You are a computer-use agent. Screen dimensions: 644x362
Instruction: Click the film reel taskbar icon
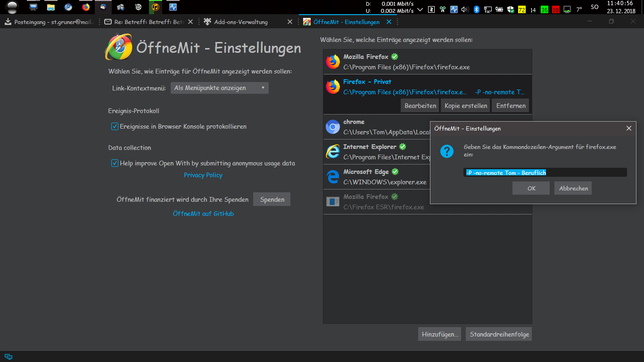pos(138,7)
